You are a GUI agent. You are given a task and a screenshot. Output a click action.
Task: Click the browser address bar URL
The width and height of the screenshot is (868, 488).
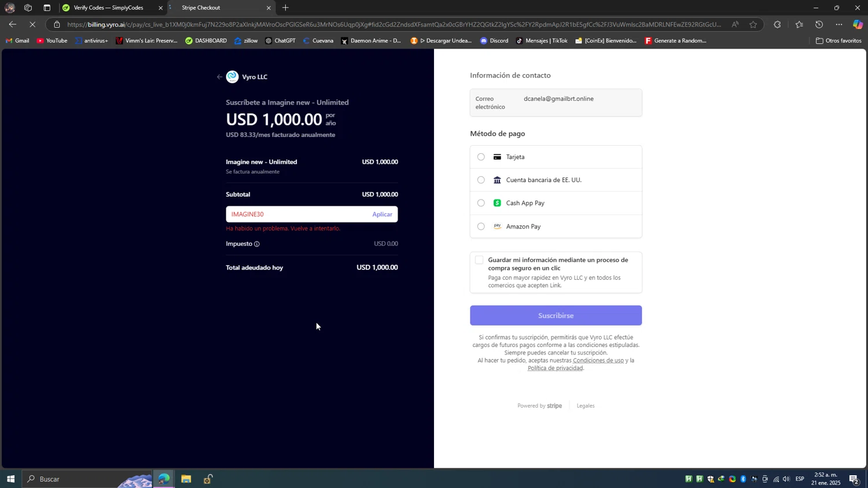pyautogui.click(x=393, y=24)
